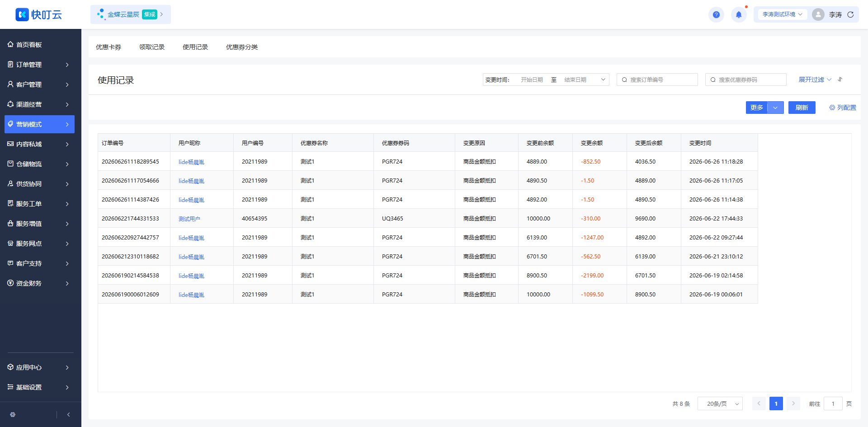
Task: Click the 刷新 button
Action: (802, 108)
